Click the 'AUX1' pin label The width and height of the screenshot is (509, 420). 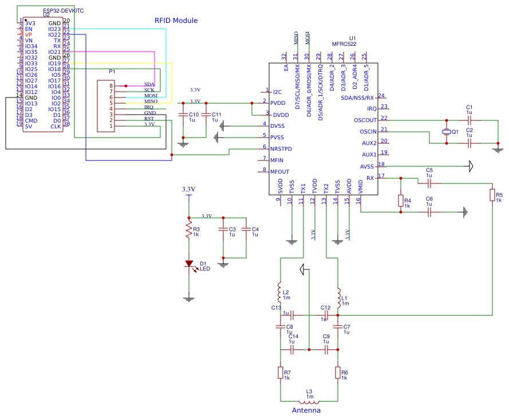point(369,155)
